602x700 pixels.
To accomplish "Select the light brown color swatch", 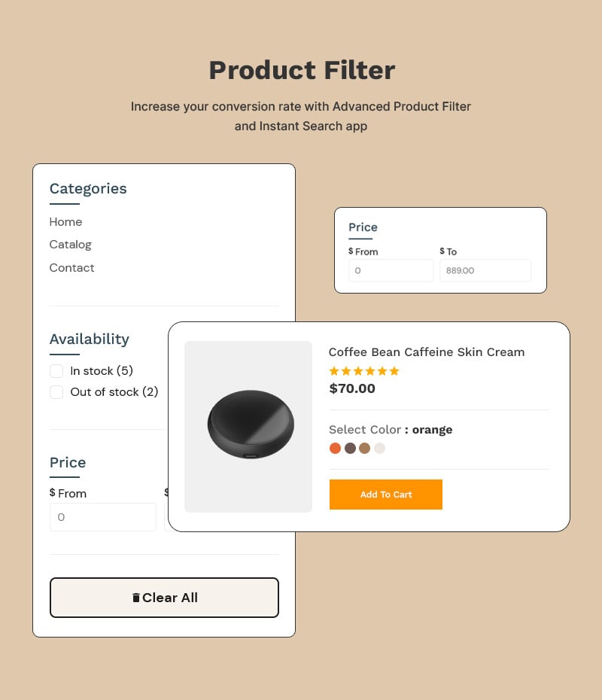I will click(x=365, y=448).
